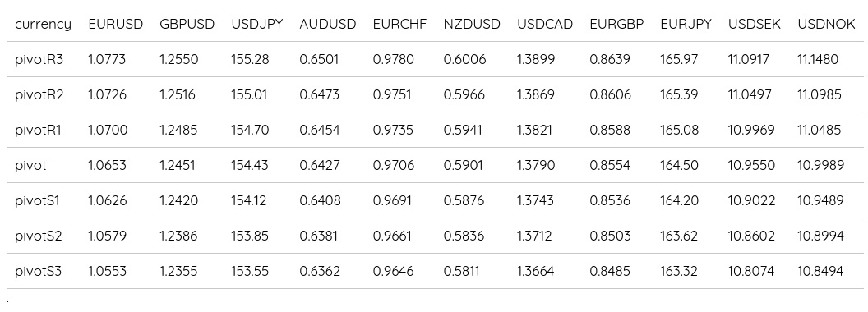This screenshot has width=868, height=312.
Task: Click EURCHF pivotS1 value 0.9691
Action: (392, 201)
